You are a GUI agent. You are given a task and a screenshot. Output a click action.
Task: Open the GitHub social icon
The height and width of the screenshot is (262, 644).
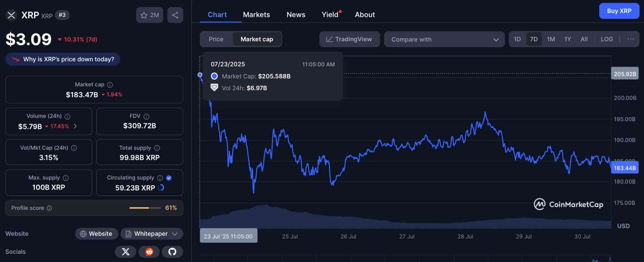tap(172, 252)
